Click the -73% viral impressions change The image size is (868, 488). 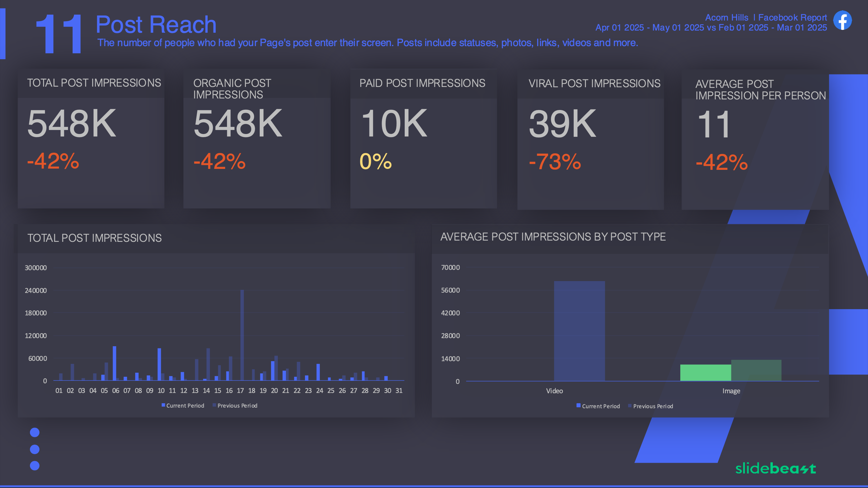555,162
